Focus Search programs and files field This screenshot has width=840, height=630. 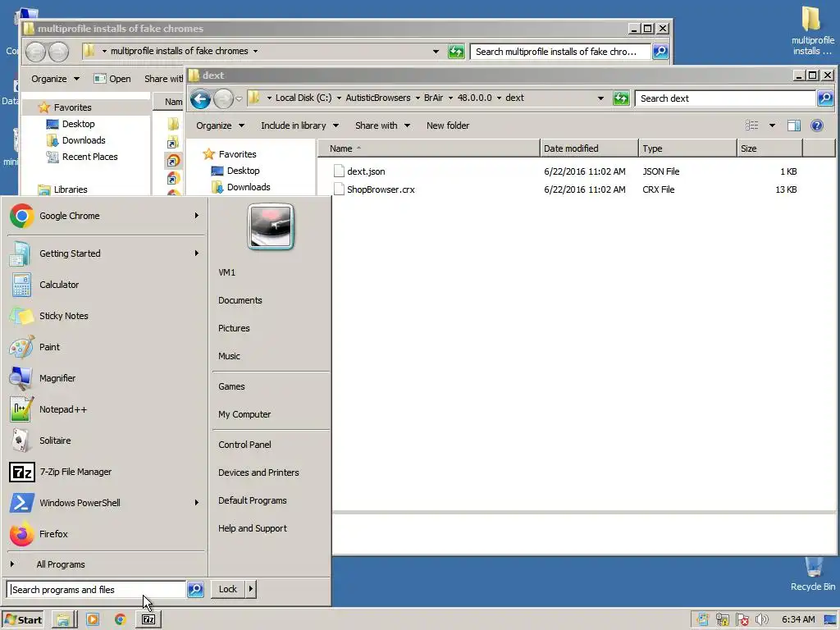(97, 589)
